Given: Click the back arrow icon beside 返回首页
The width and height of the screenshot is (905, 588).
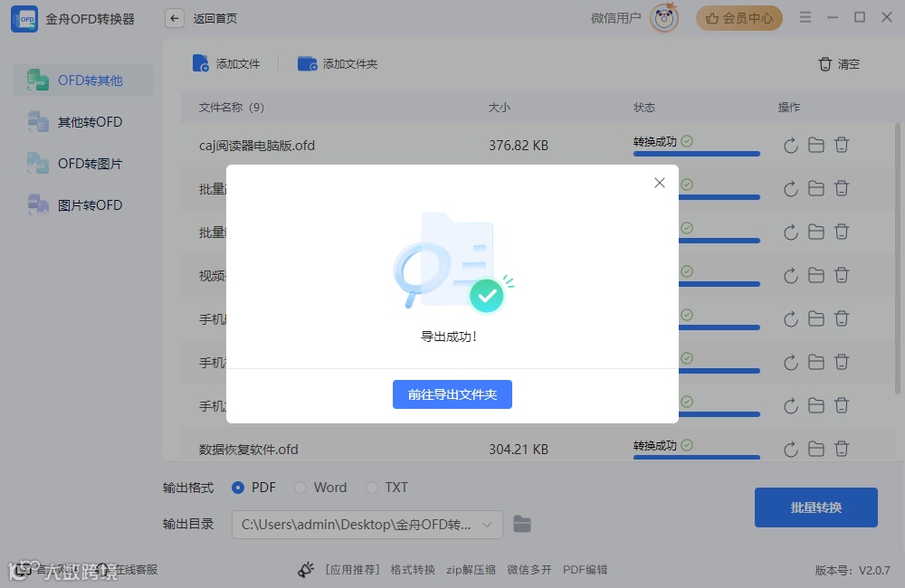Looking at the screenshot, I should 175,18.
